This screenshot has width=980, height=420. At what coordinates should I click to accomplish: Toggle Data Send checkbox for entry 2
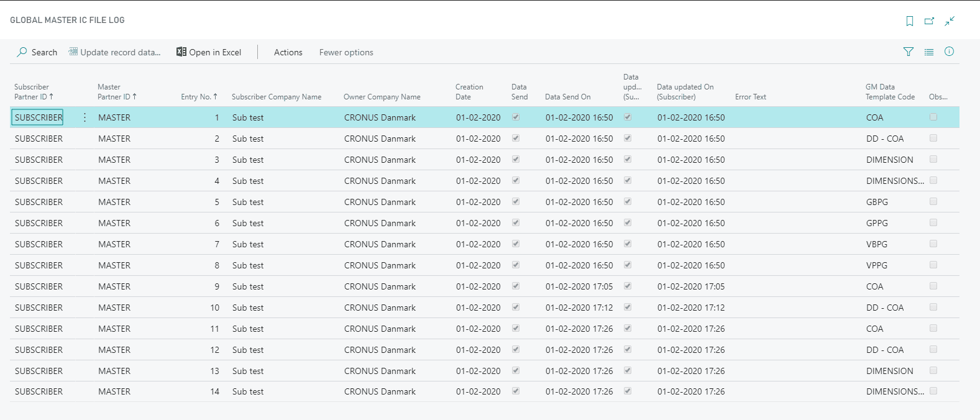(516, 138)
